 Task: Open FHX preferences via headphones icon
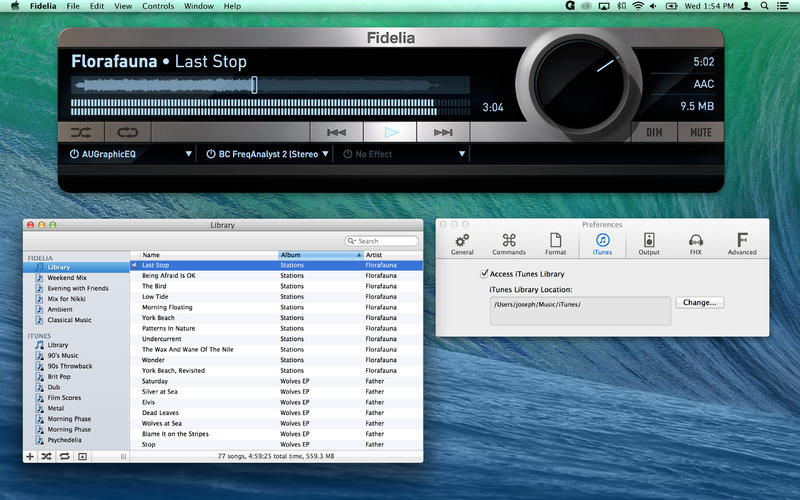tap(695, 244)
